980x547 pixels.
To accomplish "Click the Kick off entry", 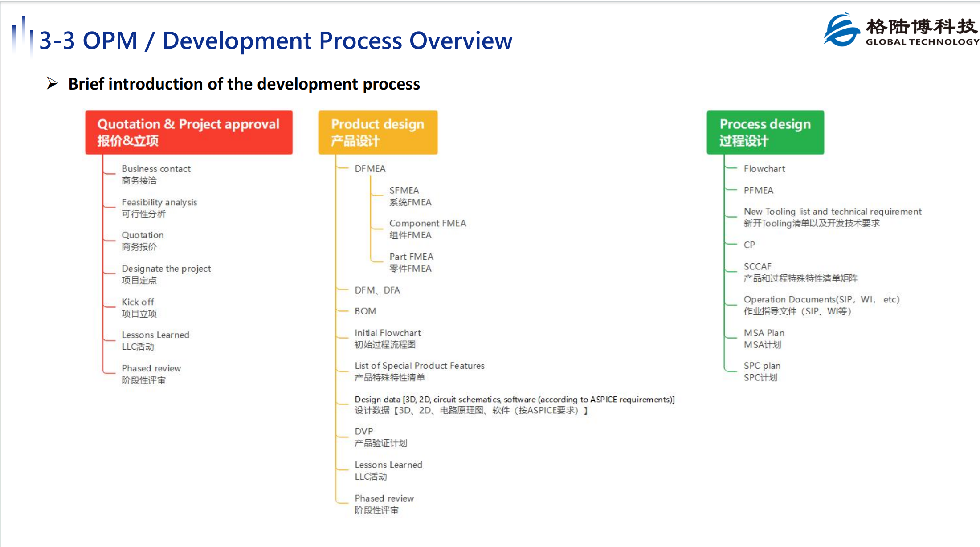I will 139,308.
